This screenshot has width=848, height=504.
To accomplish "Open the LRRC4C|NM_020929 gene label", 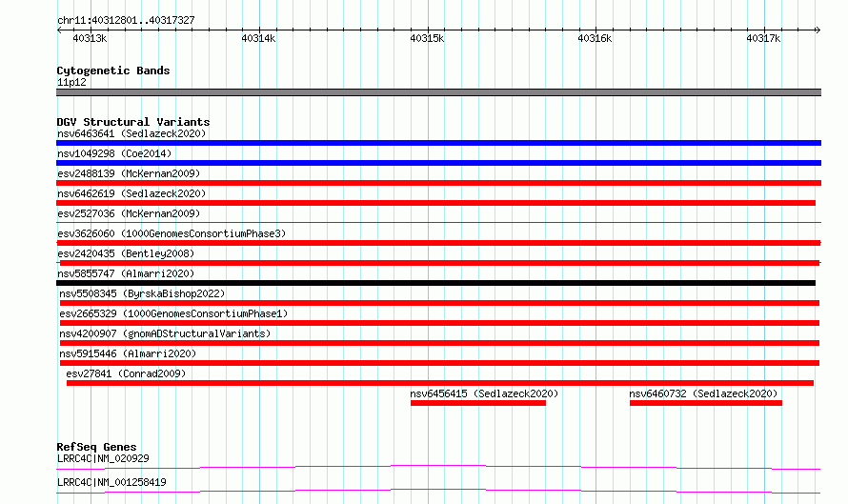I will tap(103, 458).
